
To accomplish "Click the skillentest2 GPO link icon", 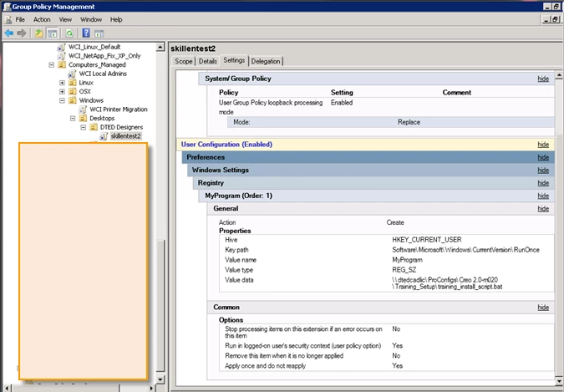I will point(104,136).
